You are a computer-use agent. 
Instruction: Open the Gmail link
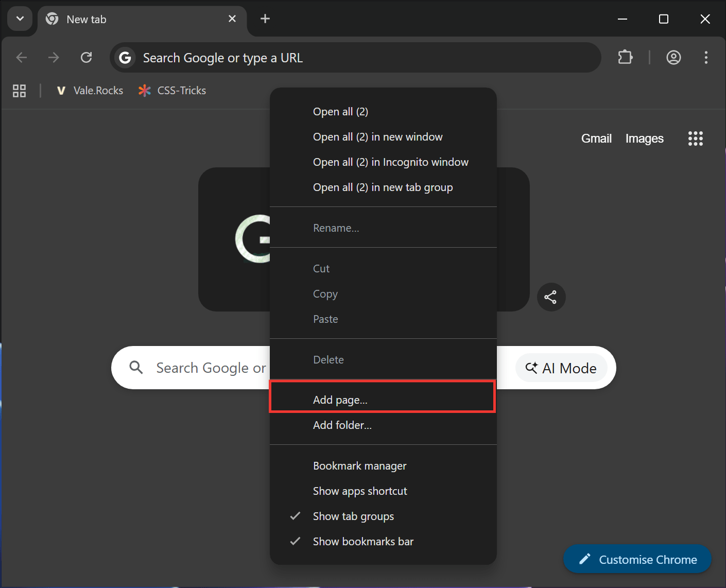596,138
